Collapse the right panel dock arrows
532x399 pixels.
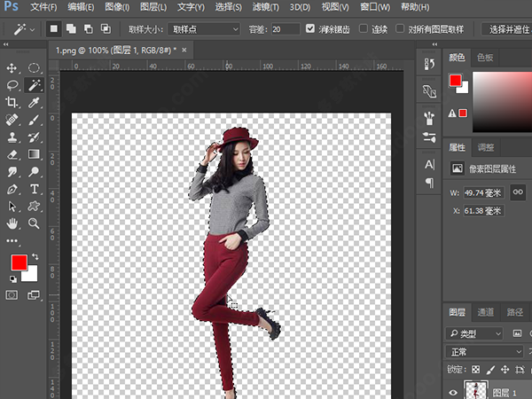point(434,44)
